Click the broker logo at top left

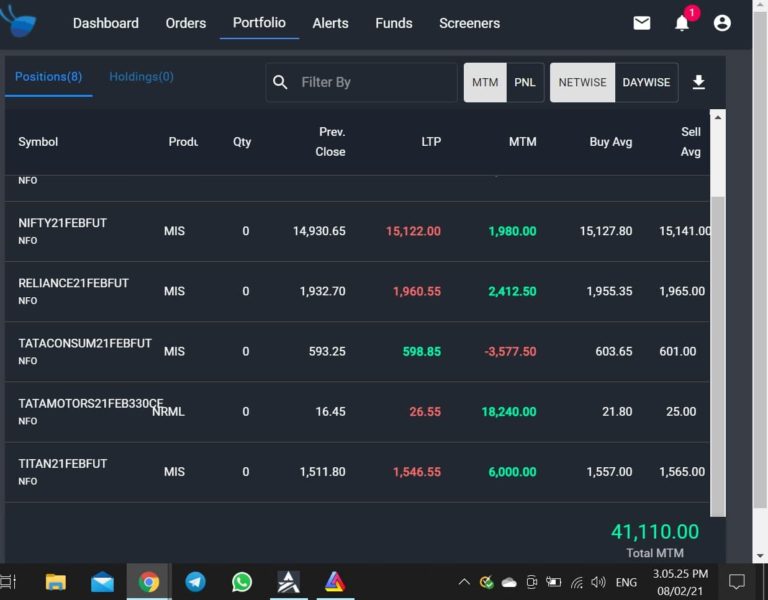click(19, 22)
